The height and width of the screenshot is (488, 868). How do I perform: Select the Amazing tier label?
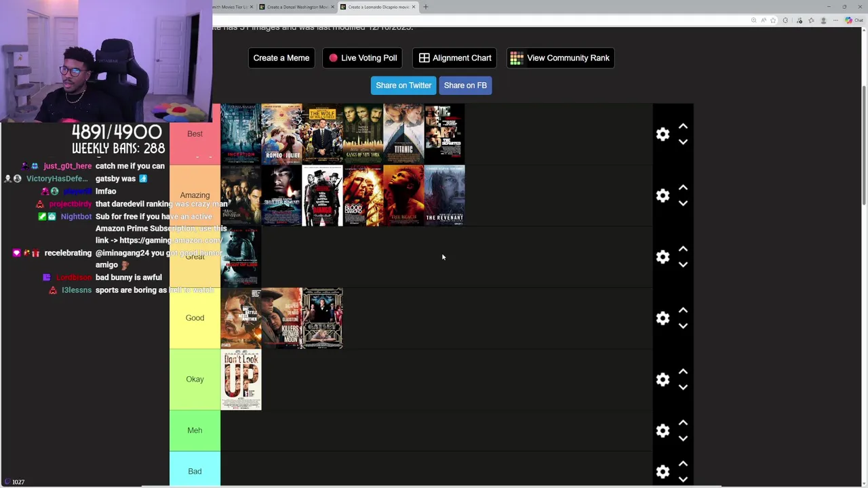point(195,195)
